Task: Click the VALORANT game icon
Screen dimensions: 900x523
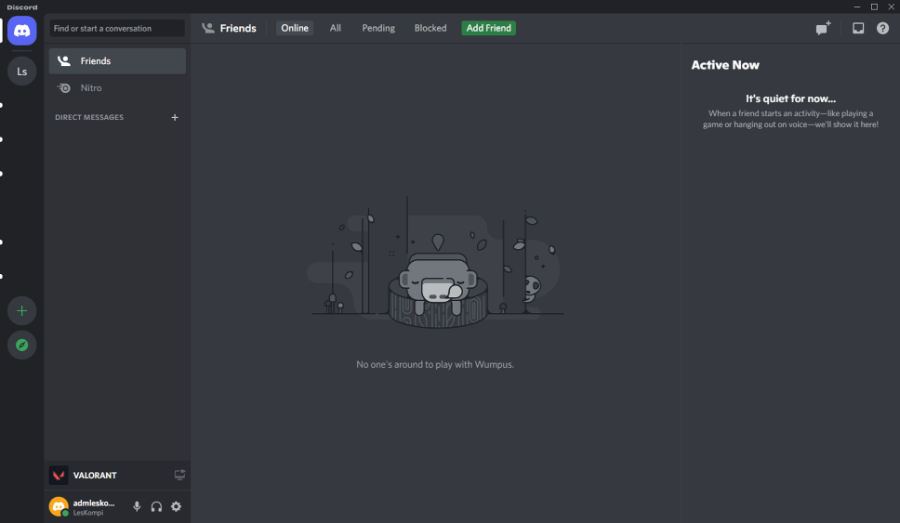Action: pyautogui.click(x=59, y=475)
